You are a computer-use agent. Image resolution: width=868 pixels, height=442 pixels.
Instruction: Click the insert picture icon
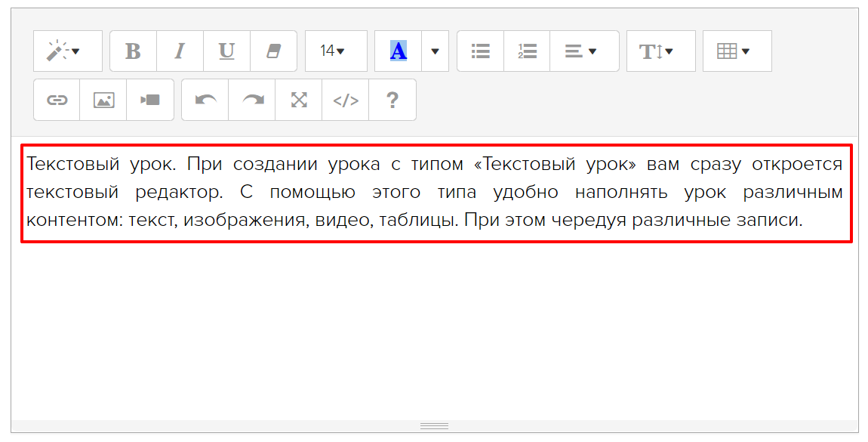coord(103,100)
